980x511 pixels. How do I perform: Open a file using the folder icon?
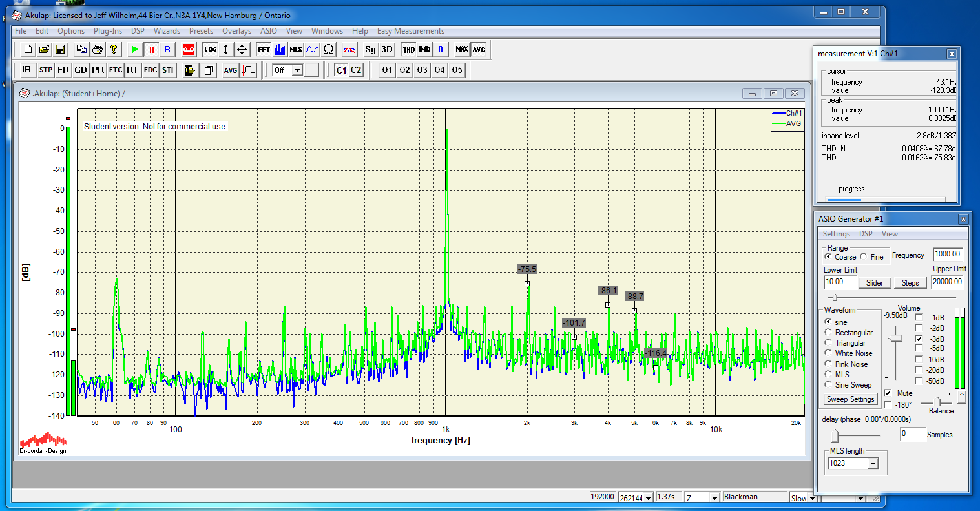[44, 49]
